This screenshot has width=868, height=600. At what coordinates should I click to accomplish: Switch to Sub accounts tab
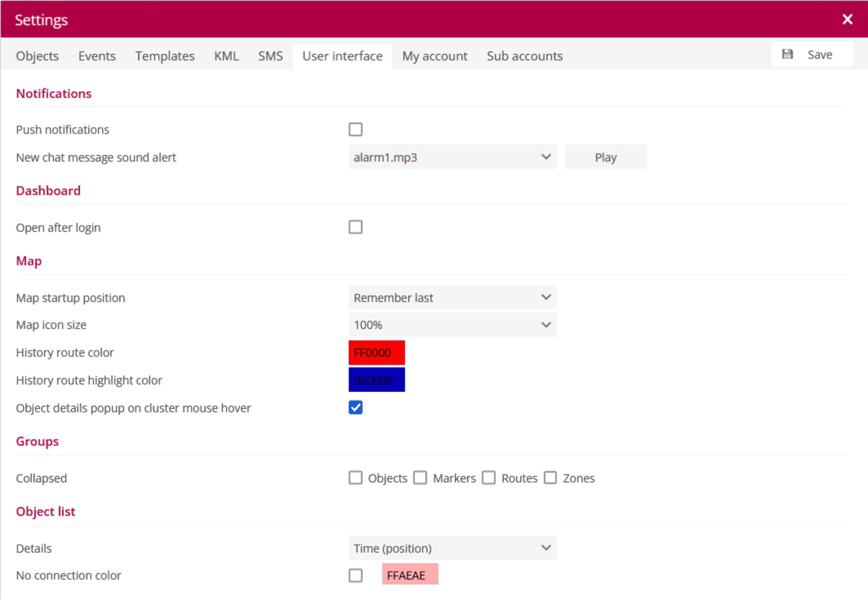point(524,56)
